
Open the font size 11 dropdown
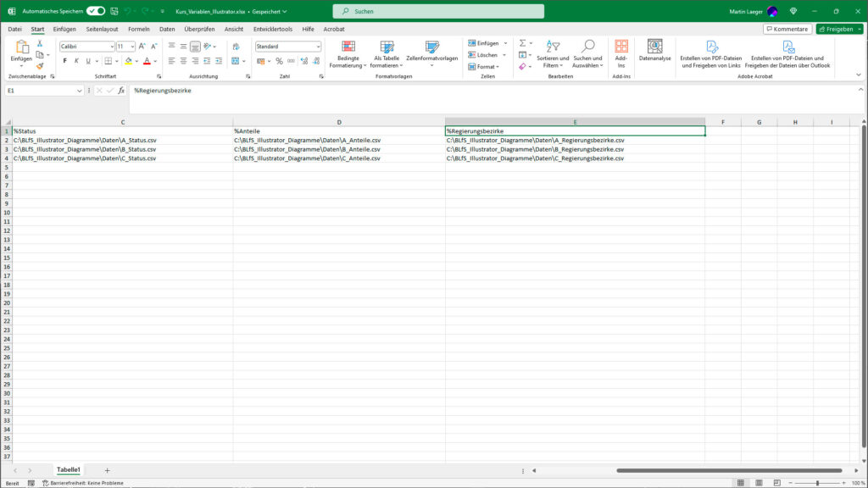tap(132, 47)
